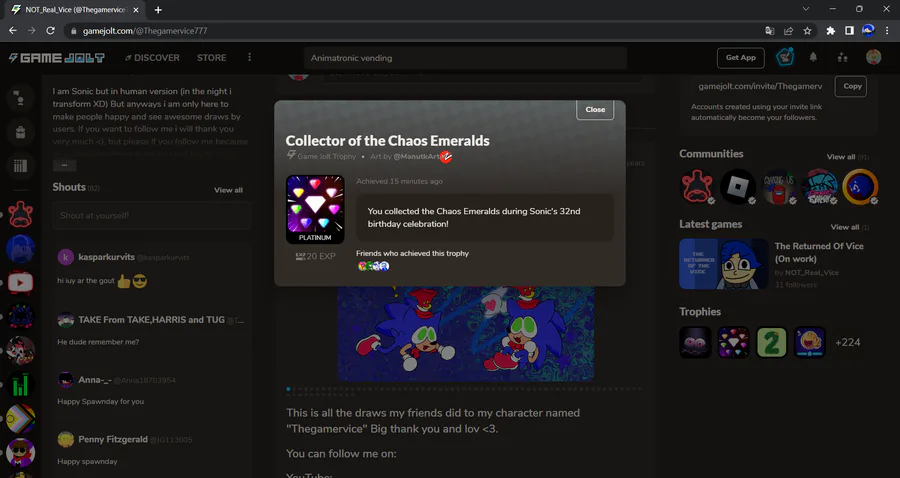Open The Returned Of Vice game thumbnail
The width and height of the screenshot is (900, 478).
(x=723, y=264)
